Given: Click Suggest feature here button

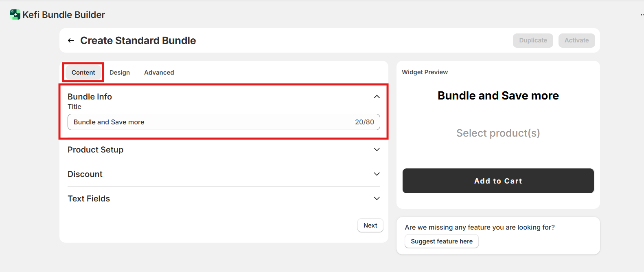Looking at the screenshot, I should tap(441, 241).
